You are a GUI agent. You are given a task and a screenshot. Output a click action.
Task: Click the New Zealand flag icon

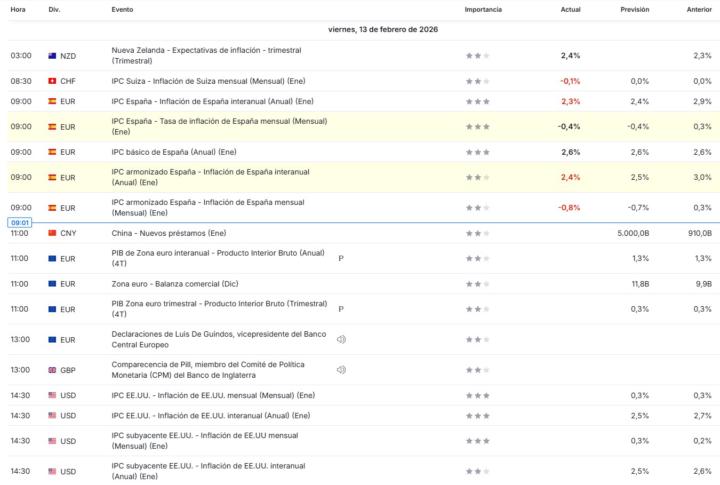52,56
